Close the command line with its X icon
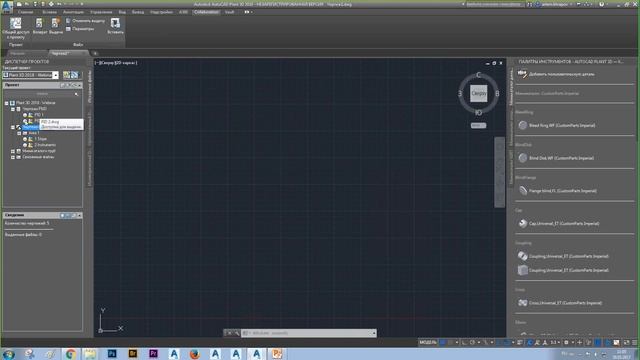The height and width of the screenshot is (360, 640). pyautogui.click(x=229, y=333)
